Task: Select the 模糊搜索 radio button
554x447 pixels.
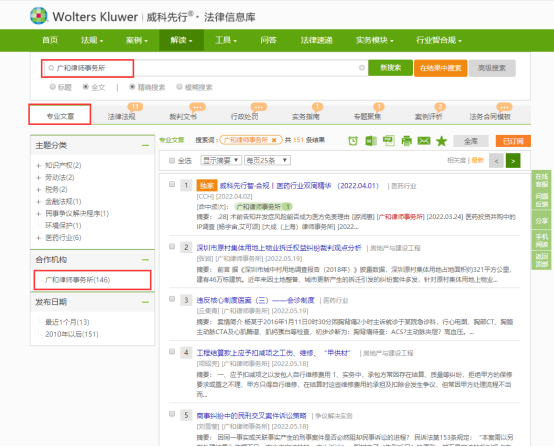Action: 179,87
